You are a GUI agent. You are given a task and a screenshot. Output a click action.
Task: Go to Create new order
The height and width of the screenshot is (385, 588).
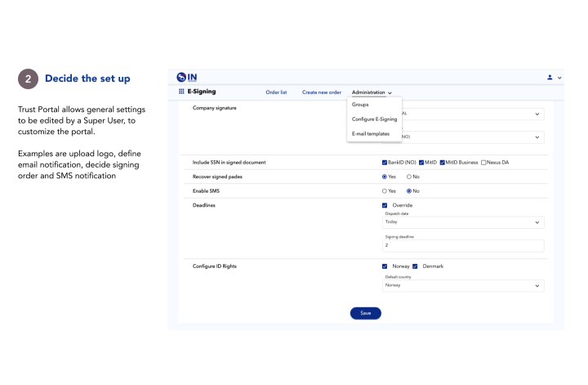coord(321,92)
